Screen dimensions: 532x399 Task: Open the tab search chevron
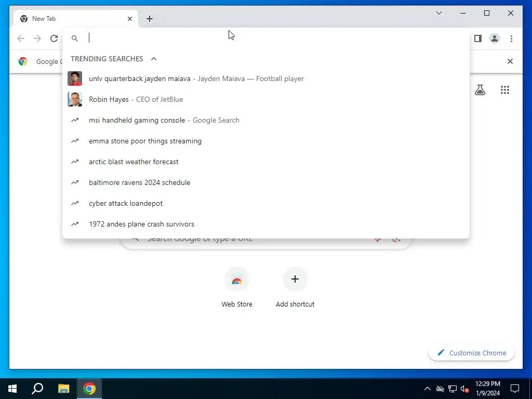[439, 13]
